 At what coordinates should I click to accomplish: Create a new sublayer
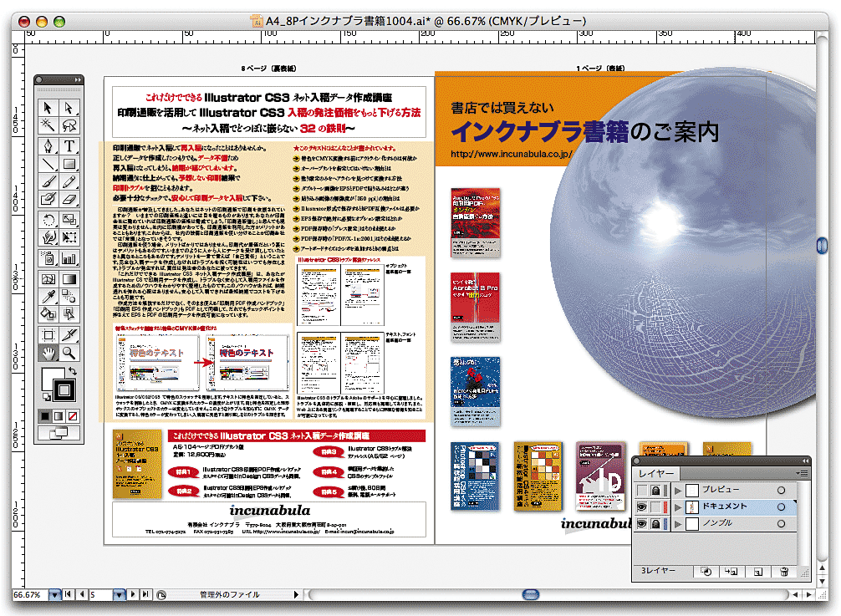(731, 572)
